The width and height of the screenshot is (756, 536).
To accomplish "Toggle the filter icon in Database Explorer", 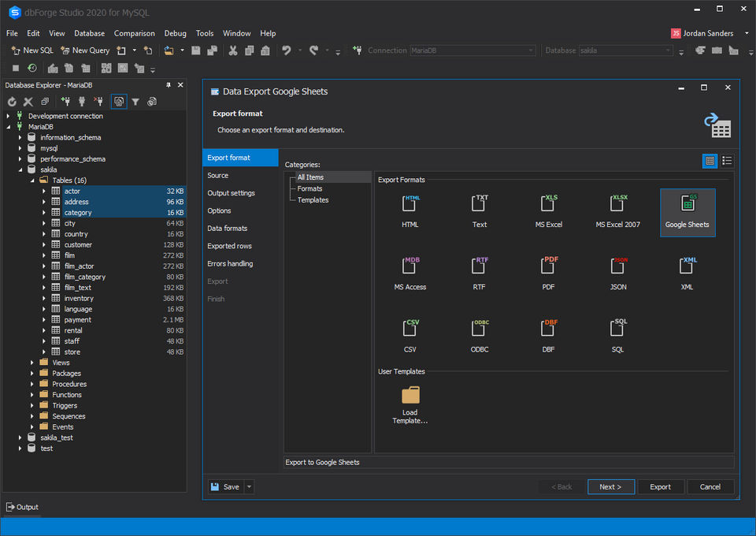I will [x=135, y=102].
